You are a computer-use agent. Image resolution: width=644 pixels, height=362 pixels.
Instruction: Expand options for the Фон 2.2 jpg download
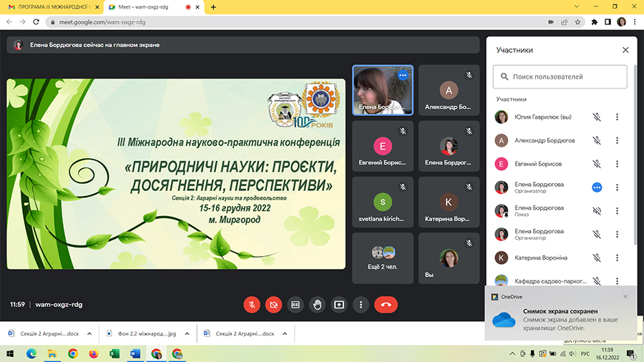pyautogui.click(x=187, y=333)
